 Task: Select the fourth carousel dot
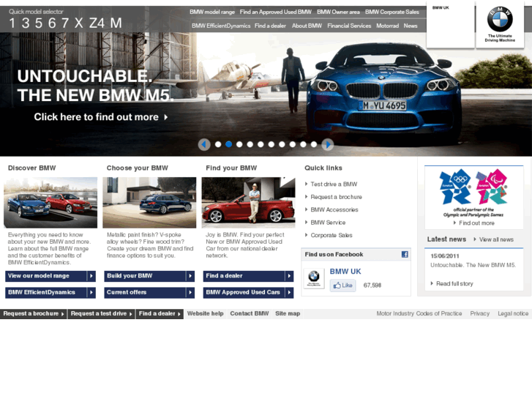tap(250, 144)
